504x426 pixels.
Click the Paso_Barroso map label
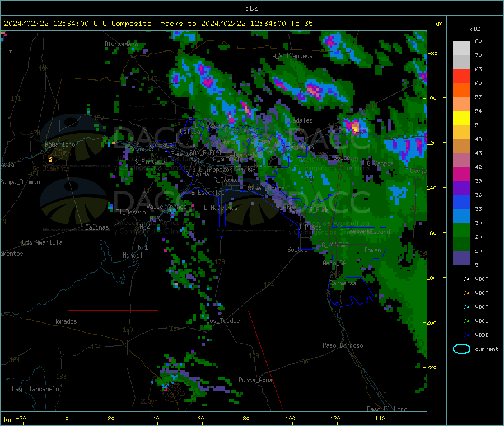tap(343, 345)
